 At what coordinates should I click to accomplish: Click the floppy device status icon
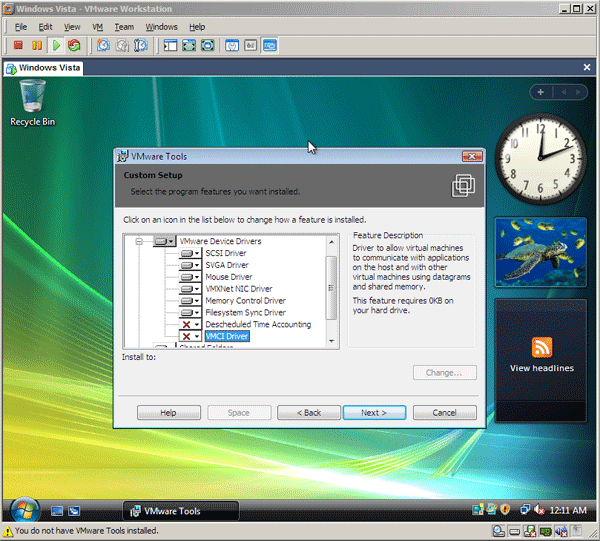pyautogui.click(x=530, y=531)
